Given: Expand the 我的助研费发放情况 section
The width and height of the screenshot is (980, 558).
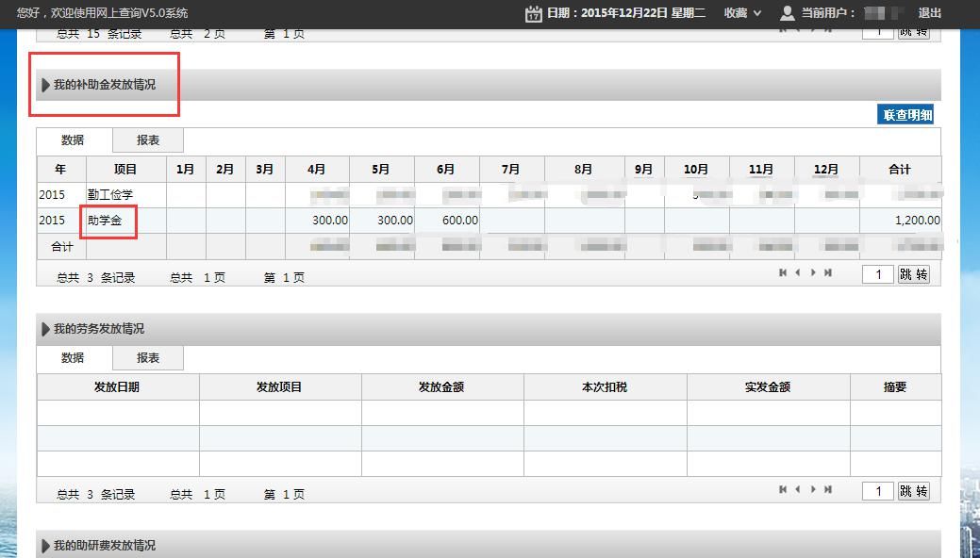Looking at the screenshot, I should coord(46,546).
